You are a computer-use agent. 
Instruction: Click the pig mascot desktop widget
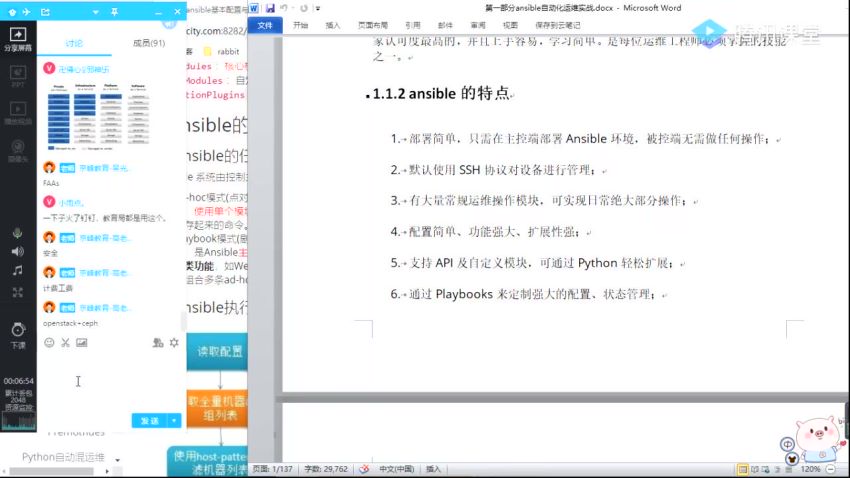click(819, 438)
